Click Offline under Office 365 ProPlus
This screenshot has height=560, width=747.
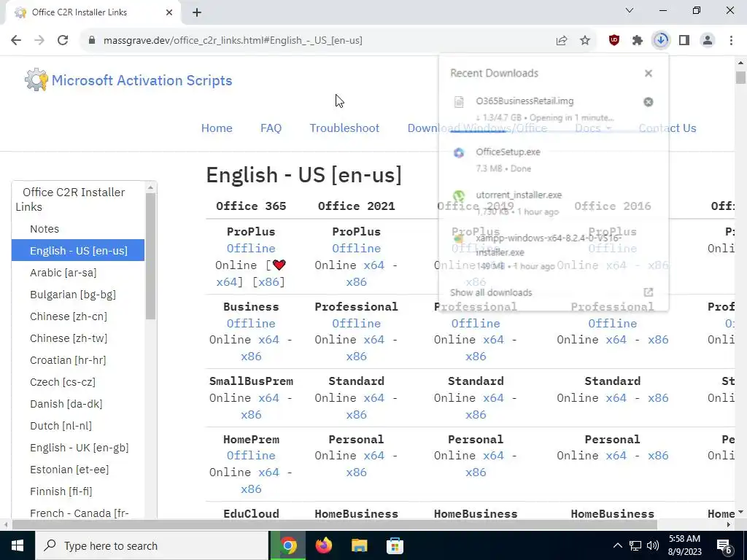click(x=251, y=249)
